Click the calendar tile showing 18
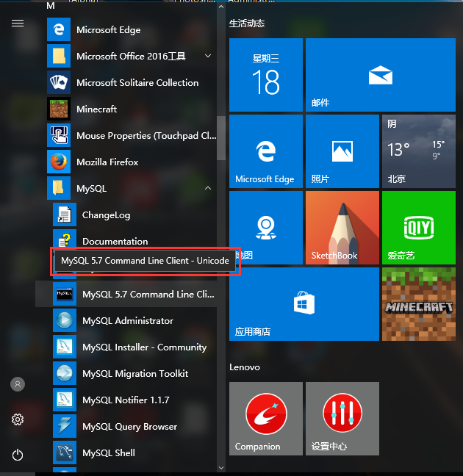 click(265, 74)
